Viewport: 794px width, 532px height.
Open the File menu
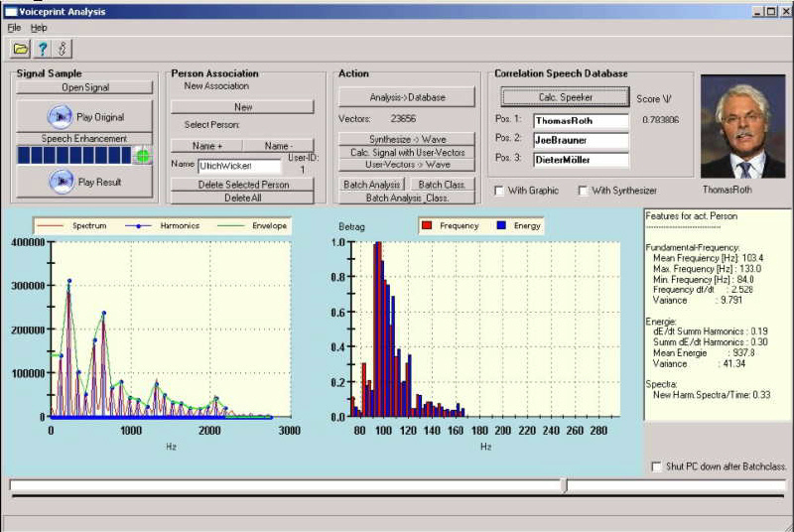point(14,28)
